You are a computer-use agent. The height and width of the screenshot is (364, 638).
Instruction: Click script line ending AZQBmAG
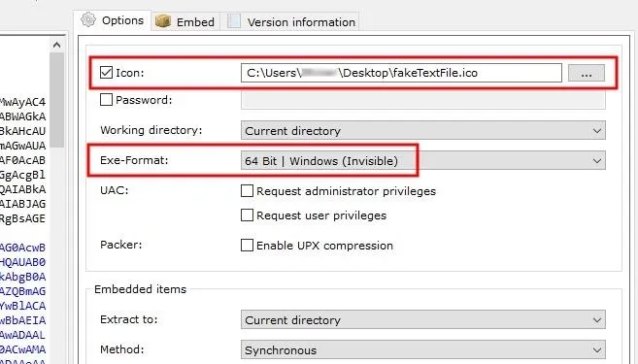coord(22,291)
